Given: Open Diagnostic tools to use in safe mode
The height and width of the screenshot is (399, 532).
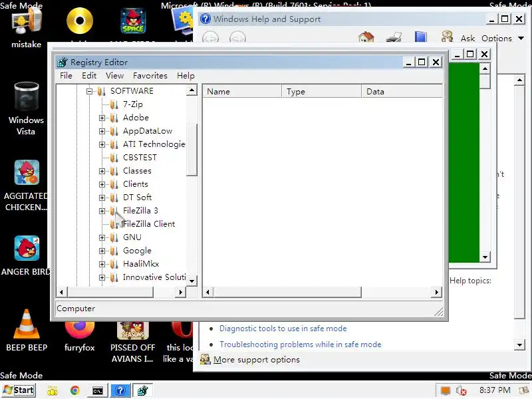Looking at the screenshot, I should click(x=283, y=329).
